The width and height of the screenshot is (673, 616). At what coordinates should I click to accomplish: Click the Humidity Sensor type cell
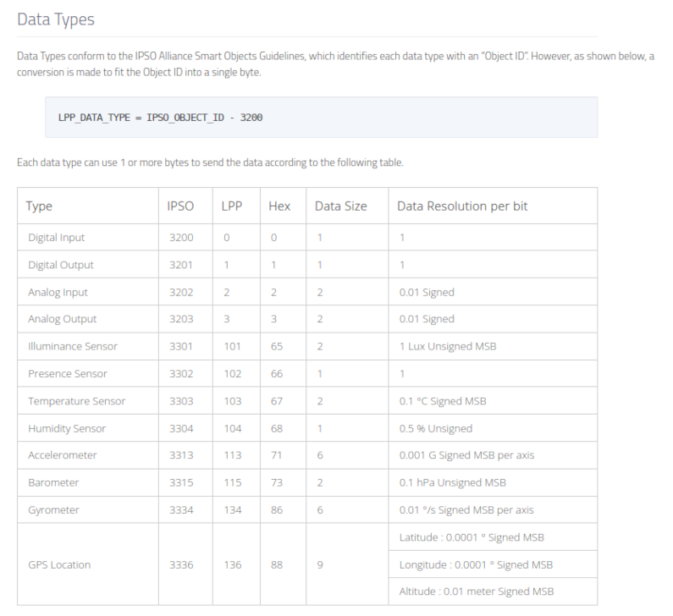[x=67, y=428]
